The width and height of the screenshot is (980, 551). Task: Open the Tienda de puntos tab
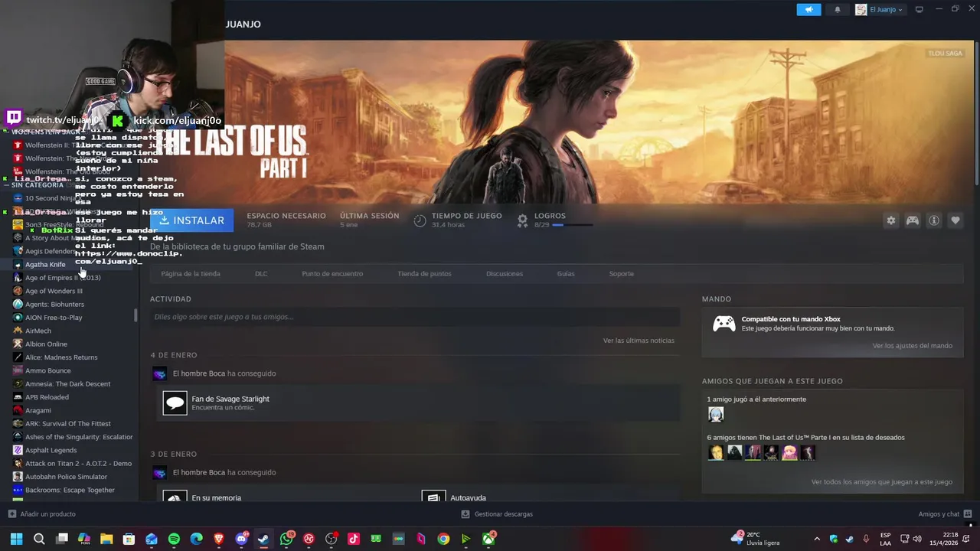click(x=424, y=274)
